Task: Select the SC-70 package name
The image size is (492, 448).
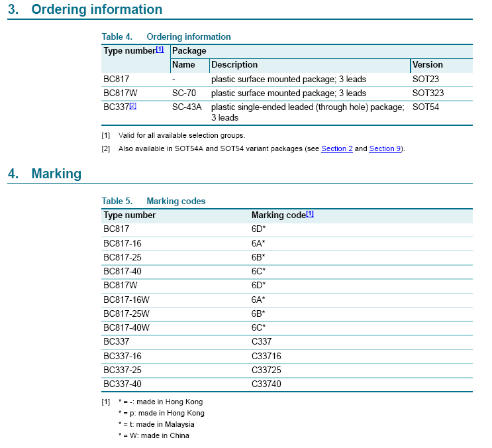Action: [x=184, y=93]
